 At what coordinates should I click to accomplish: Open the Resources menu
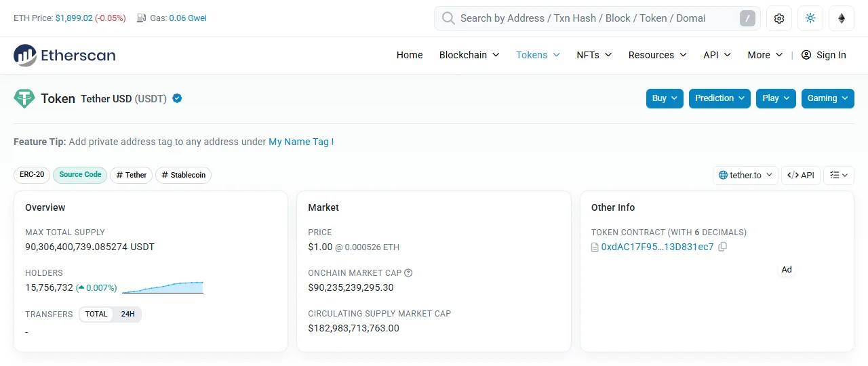point(657,55)
